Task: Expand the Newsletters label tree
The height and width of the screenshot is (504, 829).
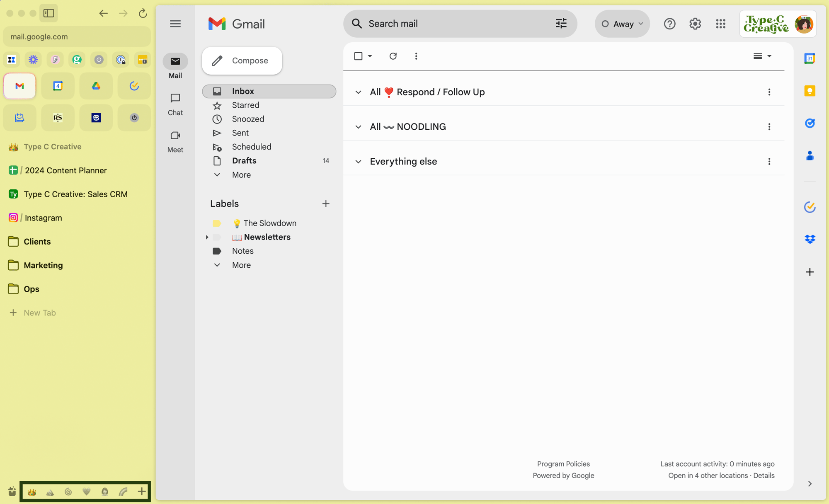Action: 207,237
